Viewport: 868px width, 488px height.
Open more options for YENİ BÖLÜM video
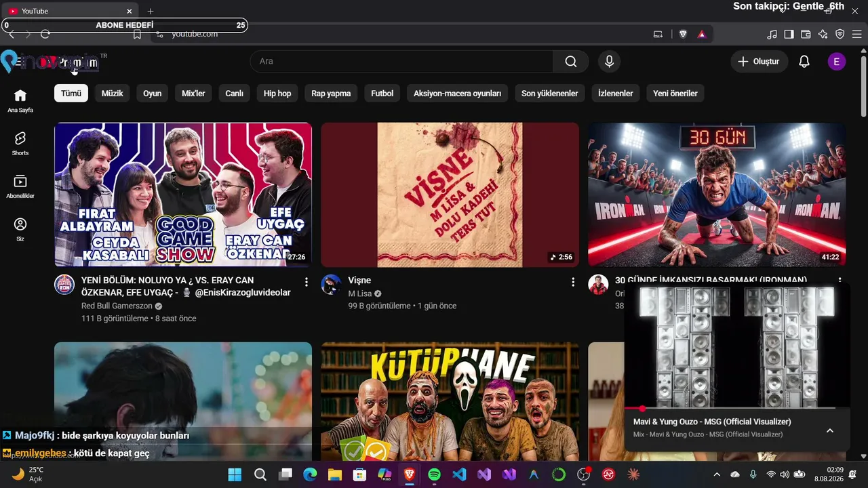[x=306, y=282]
